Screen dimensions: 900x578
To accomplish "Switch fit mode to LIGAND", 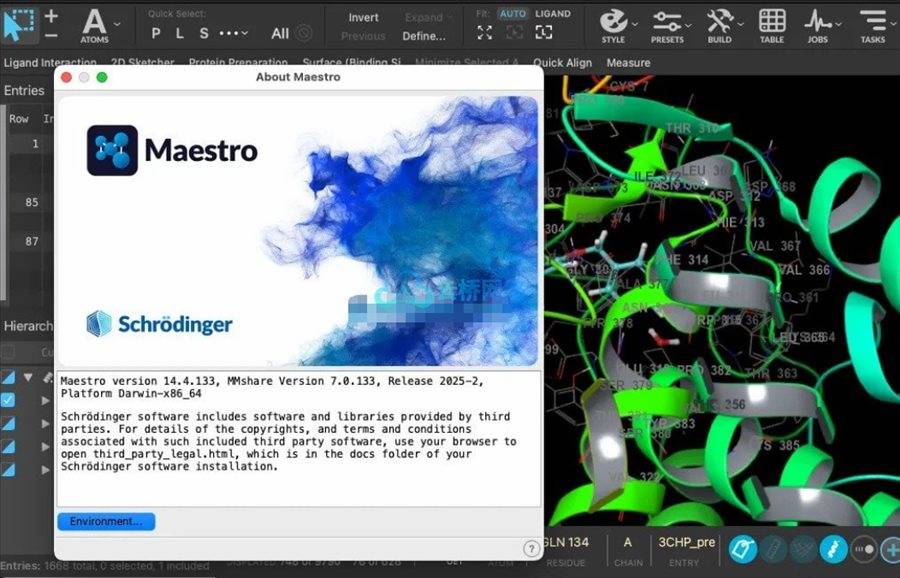I will [x=553, y=14].
